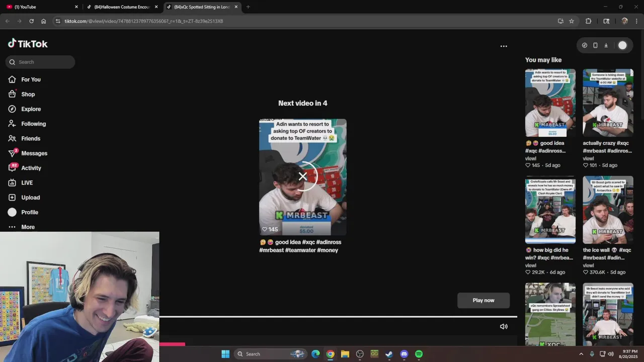
Task: Focus the TikTok search field
Action: [x=40, y=62]
